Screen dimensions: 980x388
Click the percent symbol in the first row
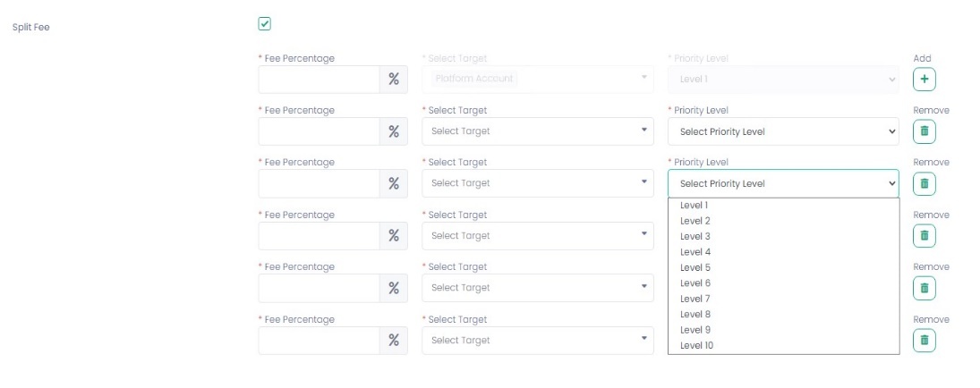393,79
